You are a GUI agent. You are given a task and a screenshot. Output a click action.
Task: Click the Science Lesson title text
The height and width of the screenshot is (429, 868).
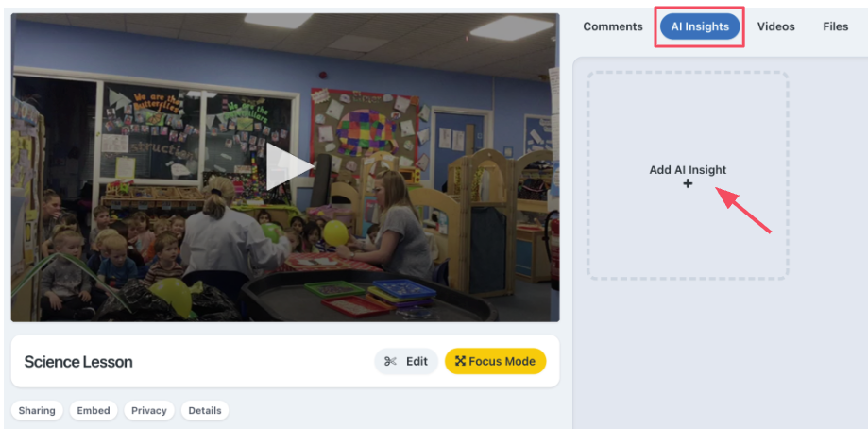click(x=78, y=362)
